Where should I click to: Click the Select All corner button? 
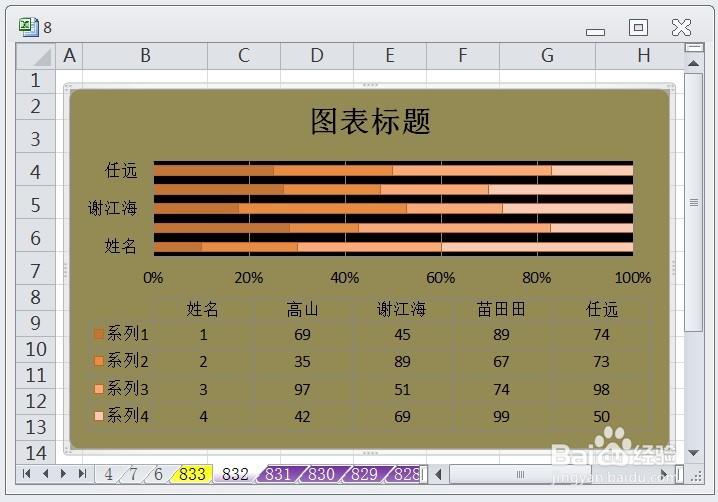(36, 56)
